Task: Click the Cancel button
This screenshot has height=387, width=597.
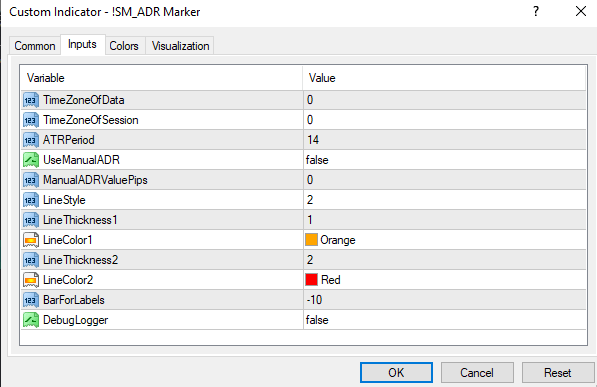Action: click(x=477, y=373)
